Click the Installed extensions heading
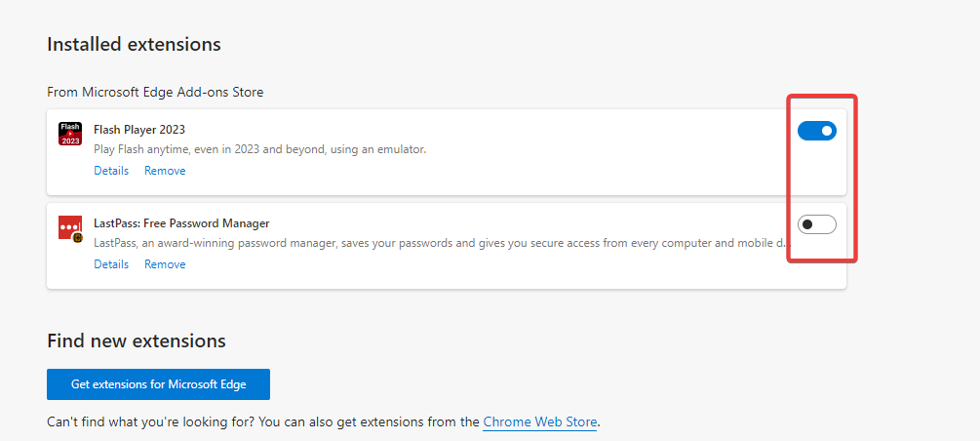 click(134, 45)
